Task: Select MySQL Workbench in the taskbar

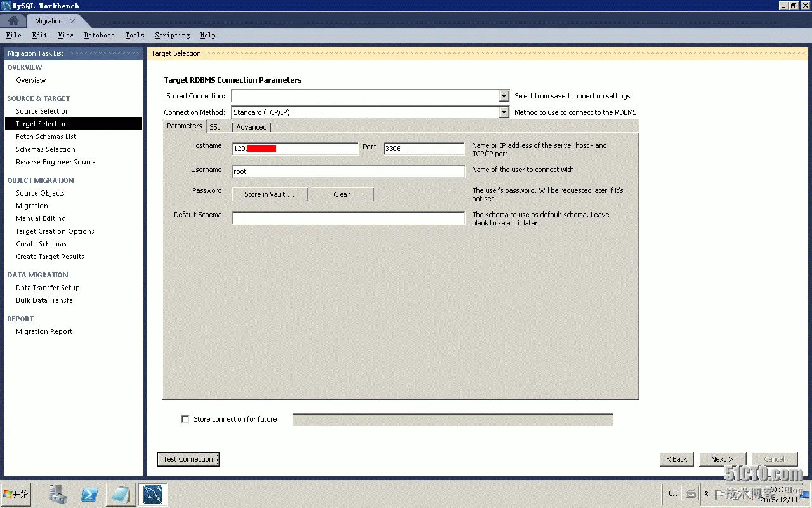Action: pyautogui.click(x=153, y=494)
